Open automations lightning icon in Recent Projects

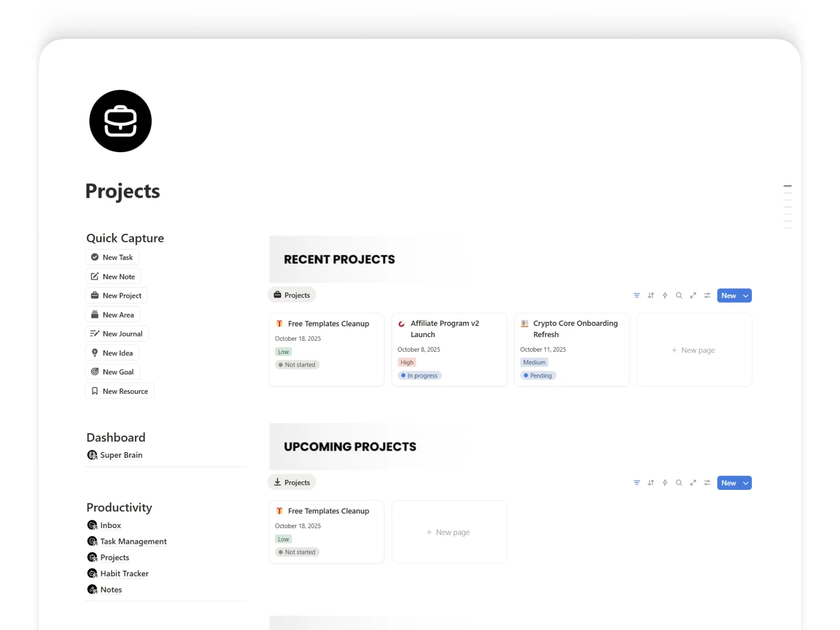point(665,296)
